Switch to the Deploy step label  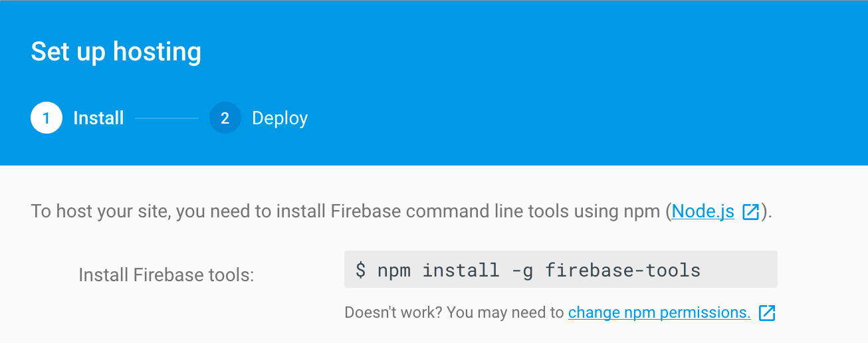click(x=280, y=118)
